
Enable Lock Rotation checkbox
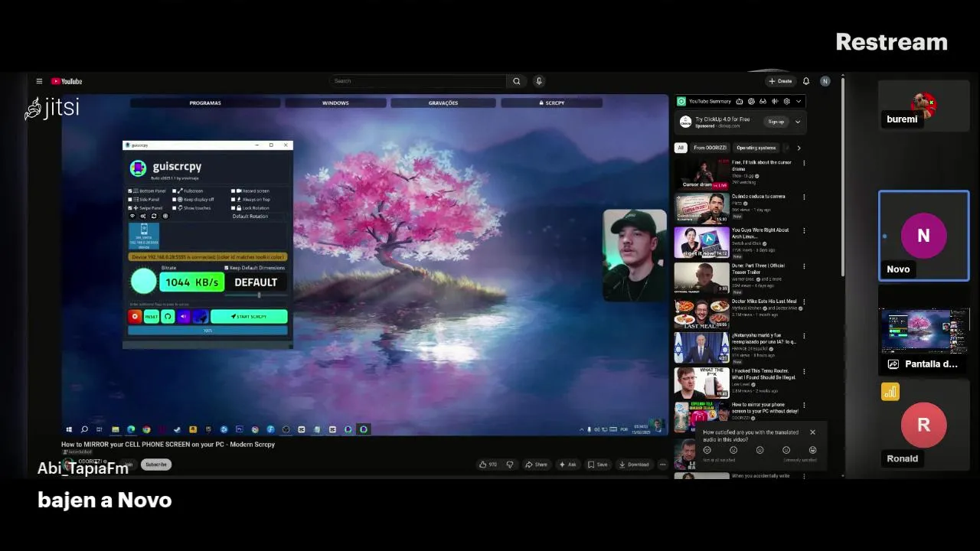pyautogui.click(x=234, y=208)
